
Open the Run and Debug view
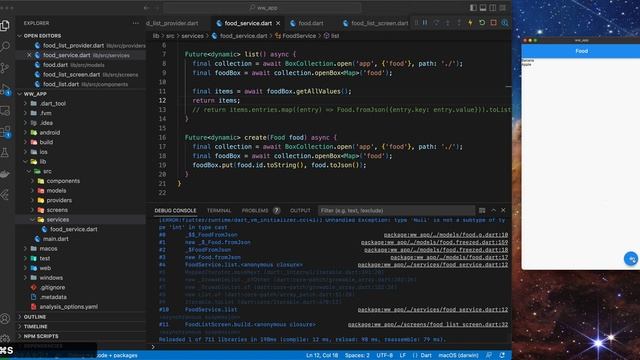click(x=5, y=89)
